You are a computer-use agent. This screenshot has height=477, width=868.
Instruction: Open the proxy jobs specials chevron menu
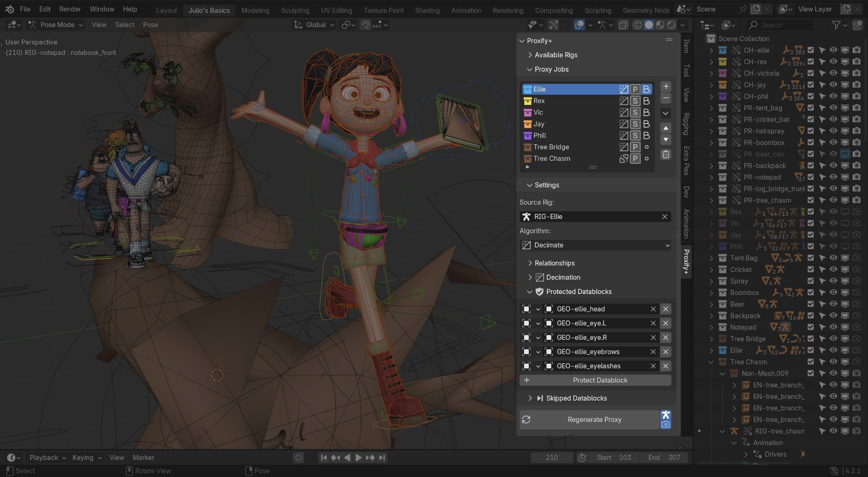pos(666,113)
